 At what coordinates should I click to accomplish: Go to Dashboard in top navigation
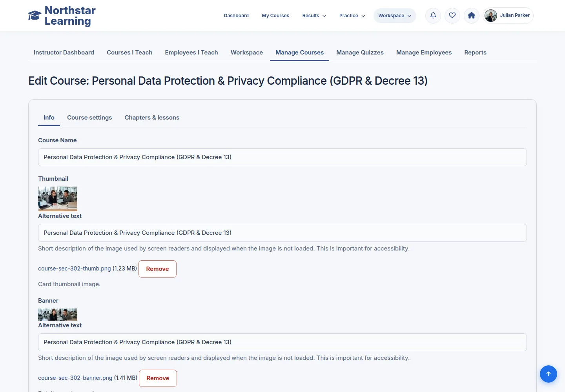pyautogui.click(x=236, y=16)
